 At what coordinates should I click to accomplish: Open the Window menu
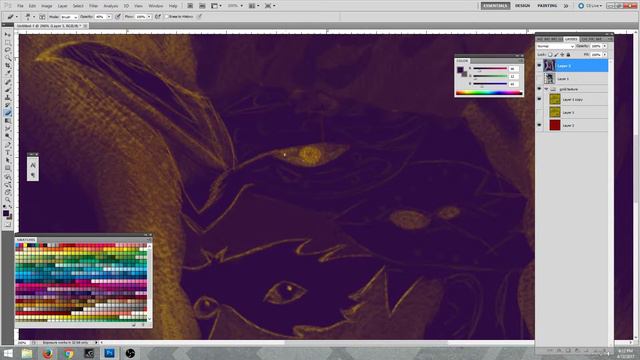tap(156, 6)
